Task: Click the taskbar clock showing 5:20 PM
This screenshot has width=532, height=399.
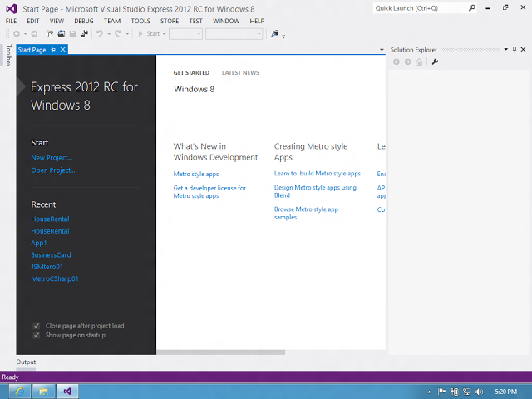Action: coord(505,392)
